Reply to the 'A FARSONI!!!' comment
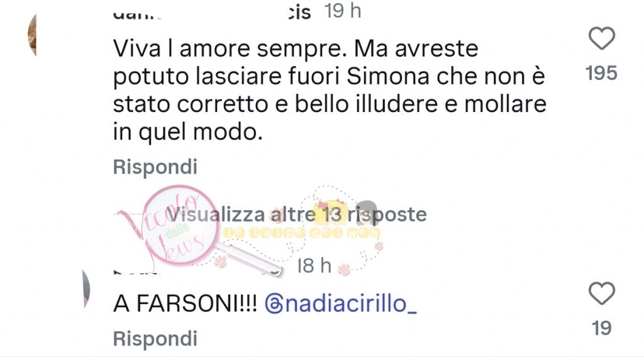The image size is (644, 357). coord(155,339)
